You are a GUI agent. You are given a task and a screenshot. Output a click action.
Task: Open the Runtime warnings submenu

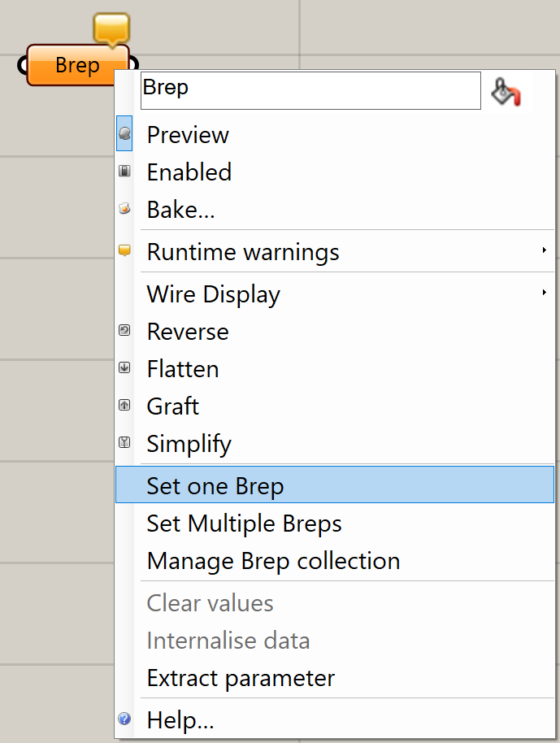(243, 252)
